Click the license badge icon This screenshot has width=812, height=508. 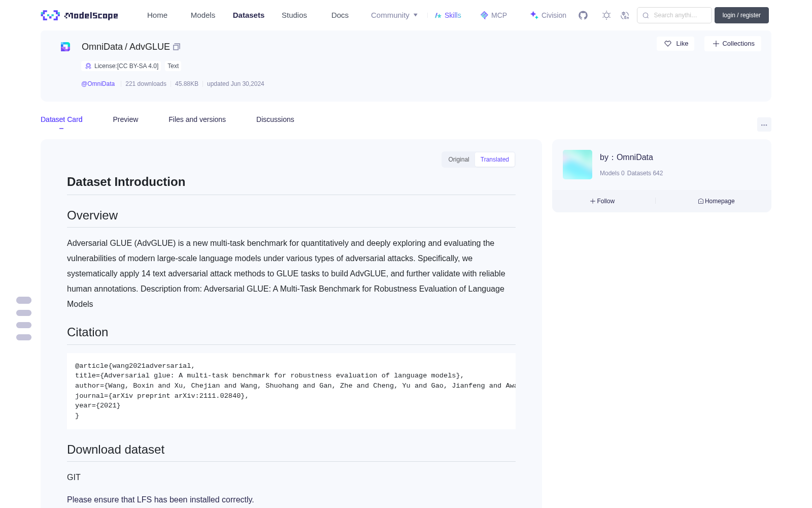click(x=88, y=66)
